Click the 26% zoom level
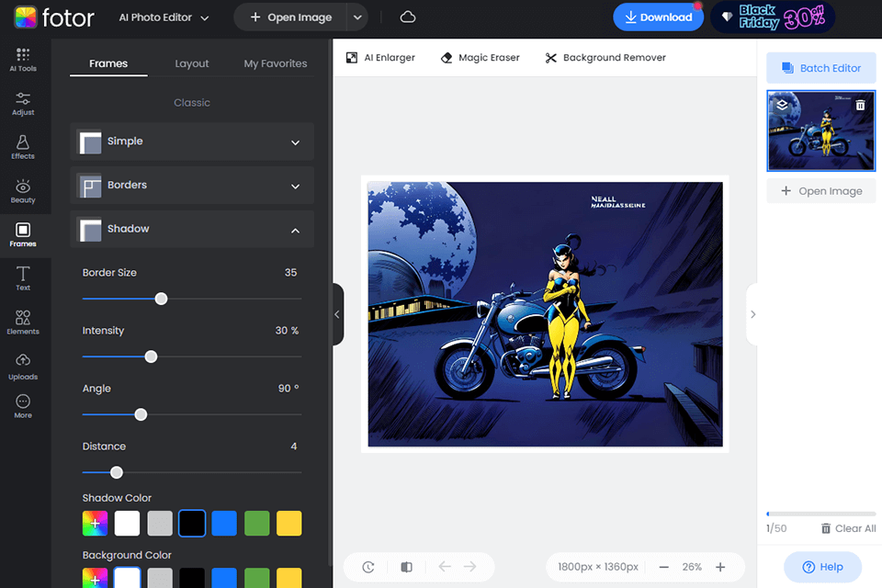This screenshot has width=882, height=588. [x=692, y=567]
